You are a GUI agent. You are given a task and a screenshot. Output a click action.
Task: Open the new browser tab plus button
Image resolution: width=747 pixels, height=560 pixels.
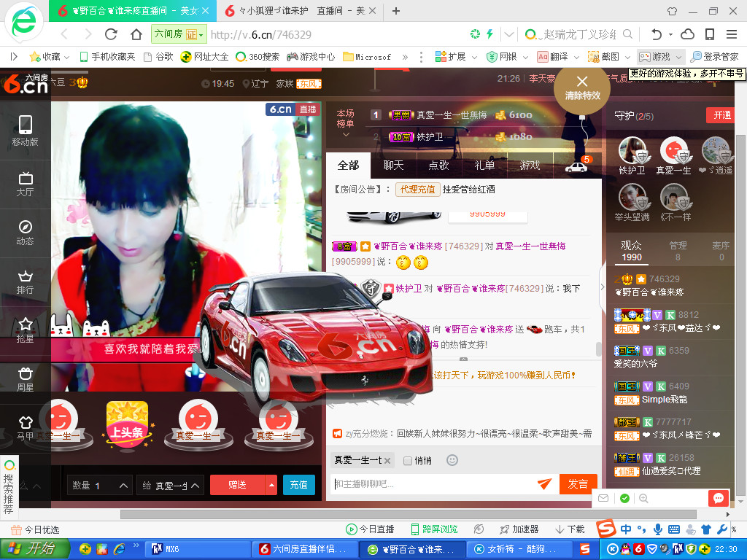coord(396,10)
